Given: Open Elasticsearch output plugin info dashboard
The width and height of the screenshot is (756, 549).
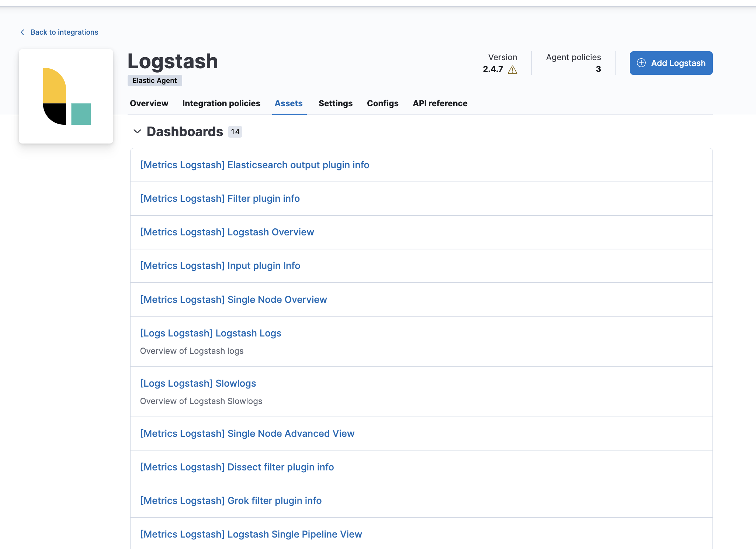Looking at the screenshot, I should pos(254,165).
